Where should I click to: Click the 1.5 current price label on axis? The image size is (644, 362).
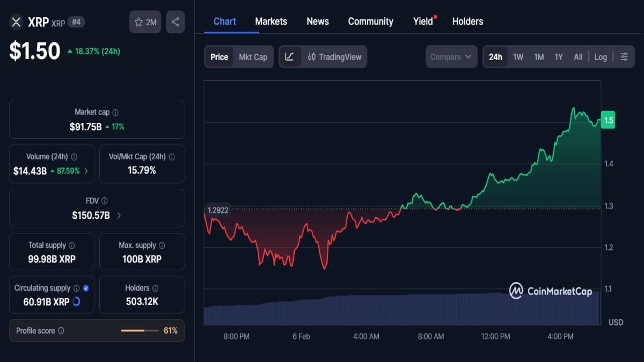(608, 120)
